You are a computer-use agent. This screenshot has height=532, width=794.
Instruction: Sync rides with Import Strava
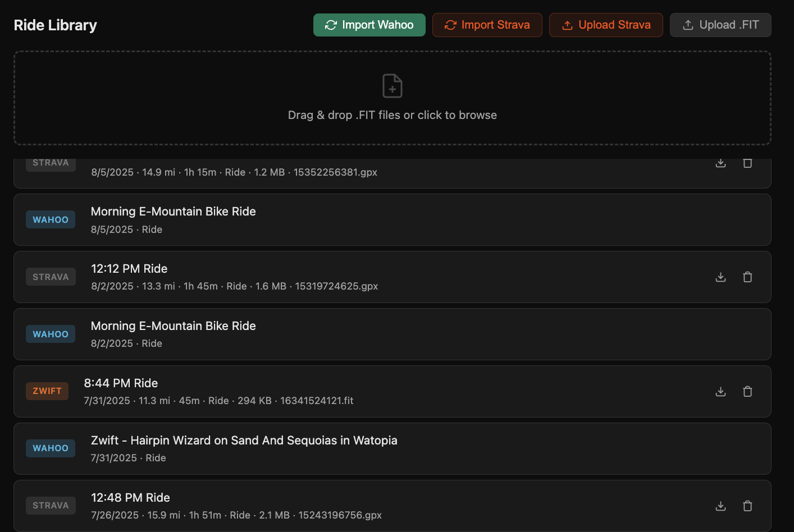[487, 25]
